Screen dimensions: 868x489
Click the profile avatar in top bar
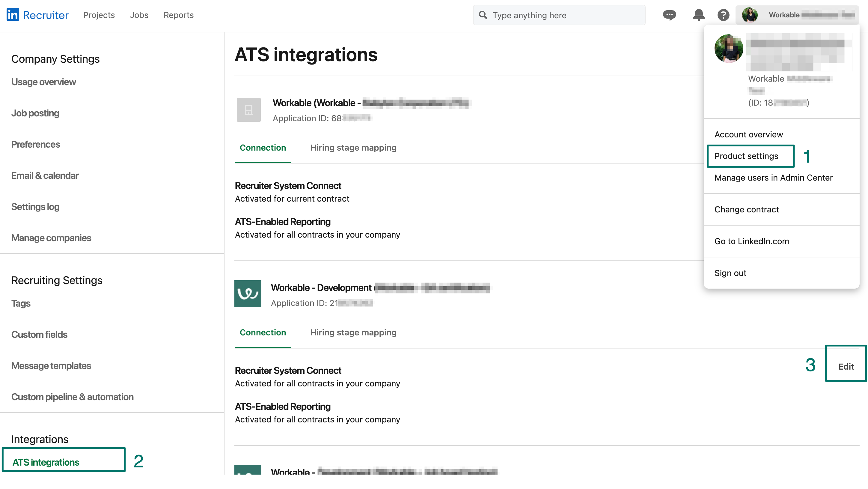(x=750, y=15)
